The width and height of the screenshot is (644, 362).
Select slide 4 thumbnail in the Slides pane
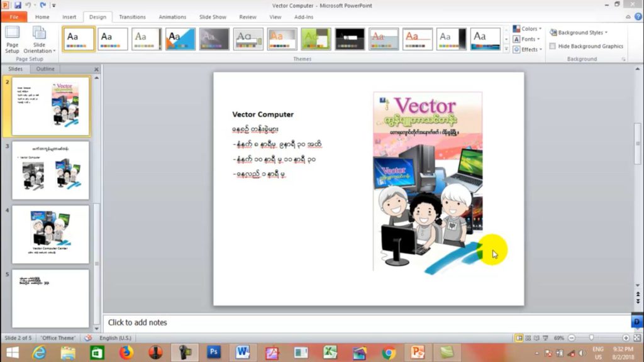pyautogui.click(x=50, y=234)
